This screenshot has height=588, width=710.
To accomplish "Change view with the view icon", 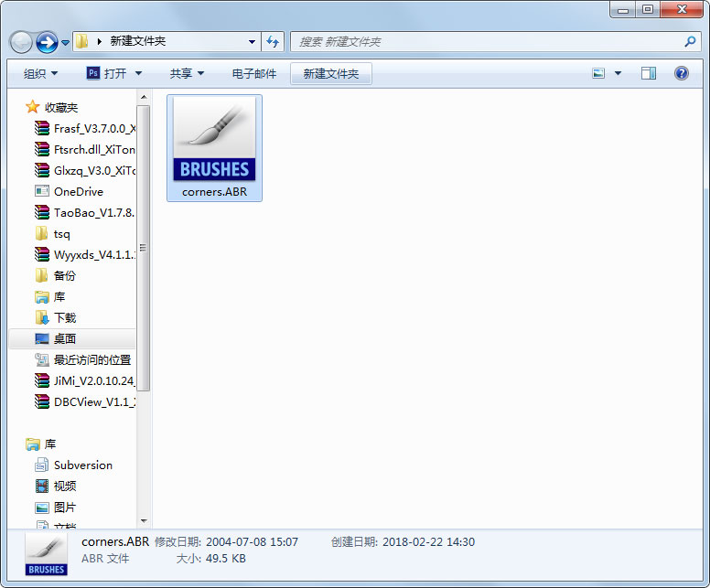I will pyautogui.click(x=598, y=73).
